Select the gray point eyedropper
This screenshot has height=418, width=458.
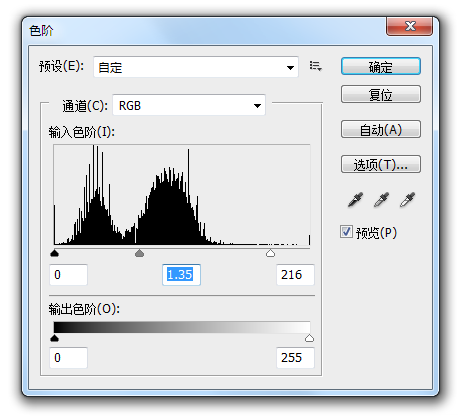pyautogui.click(x=381, y=199)
